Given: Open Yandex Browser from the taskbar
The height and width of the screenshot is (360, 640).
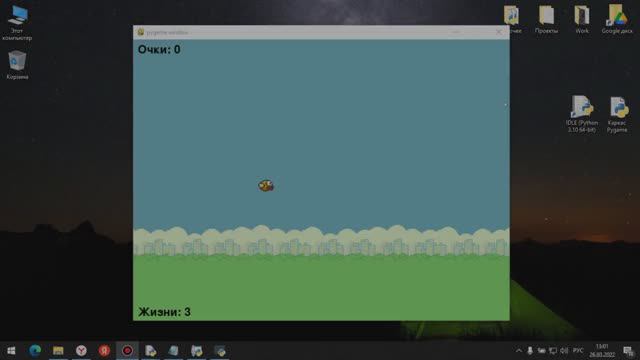Looking at the screenshot, I should click(81, 351).
